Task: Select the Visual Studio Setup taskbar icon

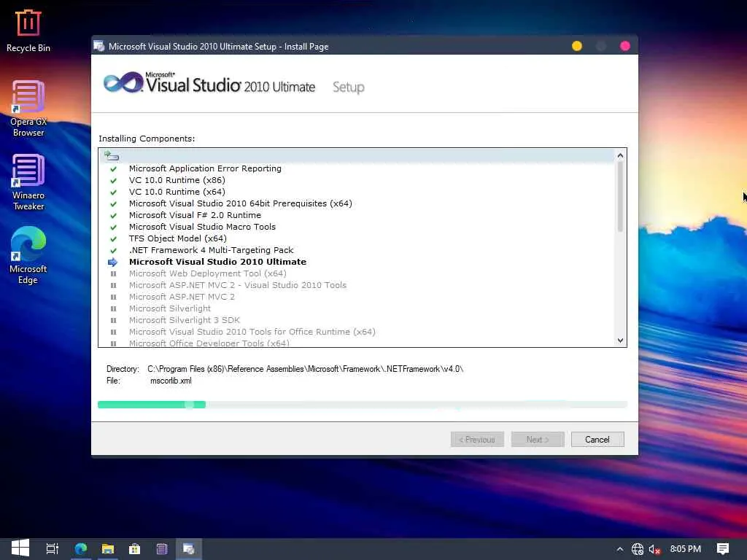Action: tap(189, 548)
